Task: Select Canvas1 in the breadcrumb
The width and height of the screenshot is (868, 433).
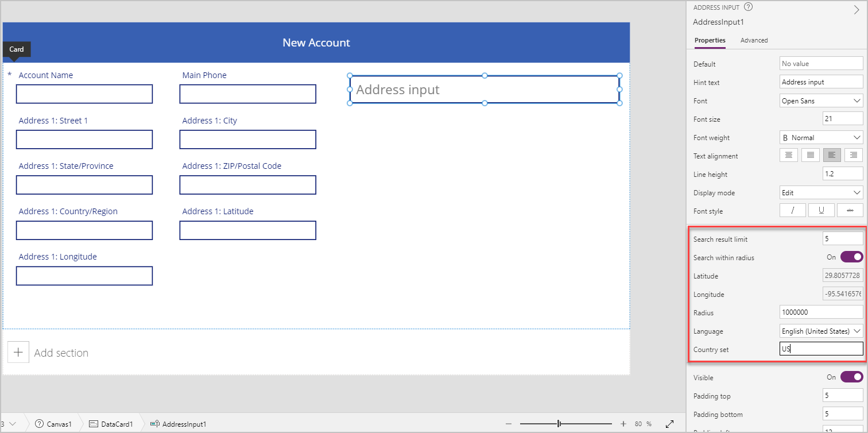Action: tap(59, 424)
